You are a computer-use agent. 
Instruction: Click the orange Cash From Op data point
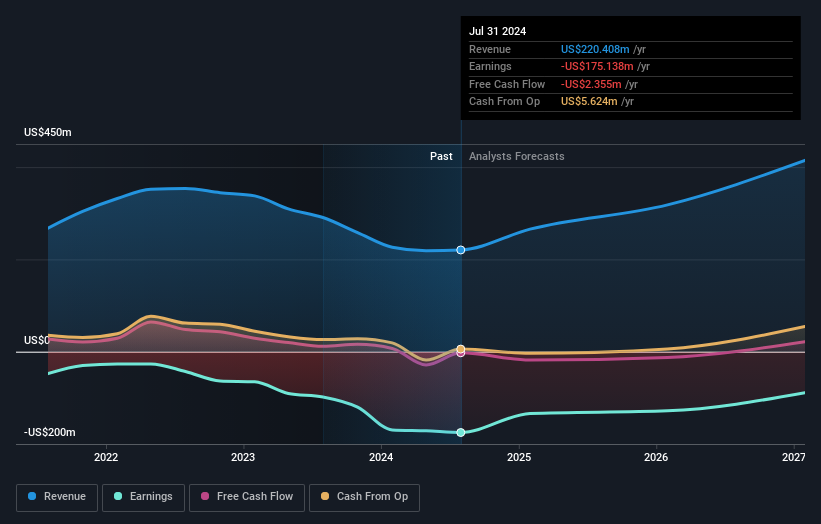[461, 349]
